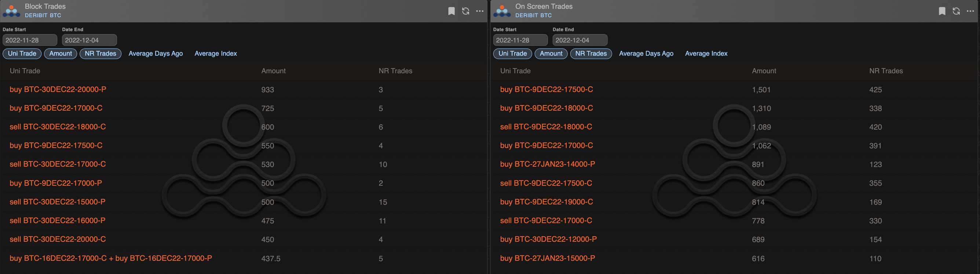980x274 pixels.
Task: Refresh the Block Trades panel
Action: 465,11
